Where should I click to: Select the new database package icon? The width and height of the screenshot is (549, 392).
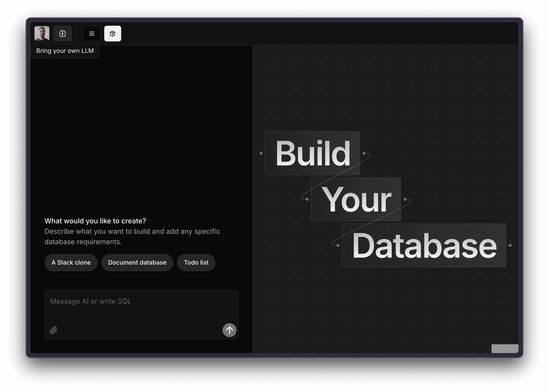click(x=112, y=34)
